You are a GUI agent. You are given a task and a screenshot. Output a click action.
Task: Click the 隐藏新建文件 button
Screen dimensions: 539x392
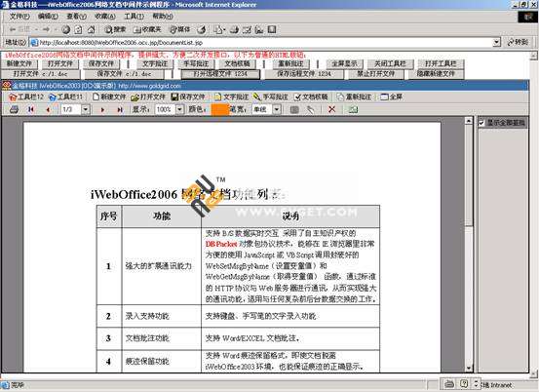click(436, 74)
